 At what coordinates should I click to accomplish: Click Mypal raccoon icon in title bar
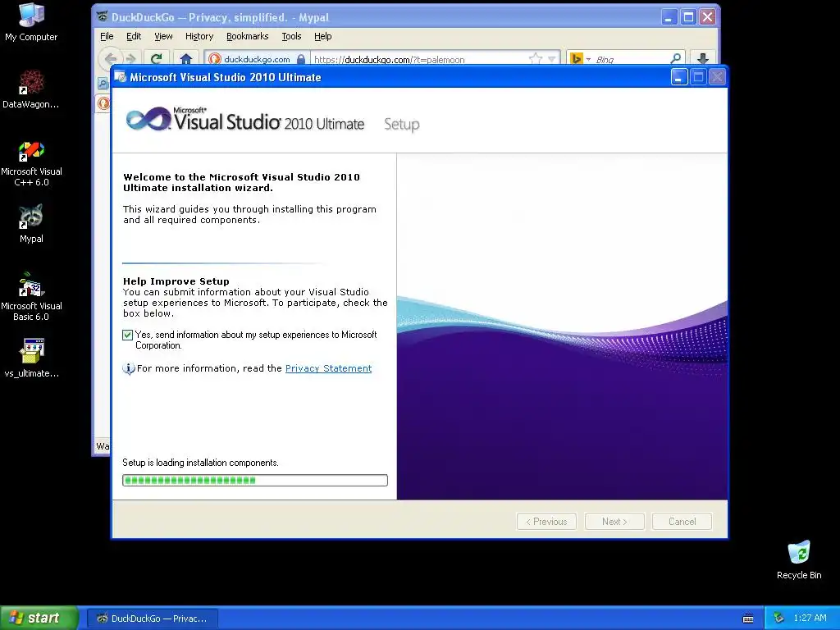102,17
